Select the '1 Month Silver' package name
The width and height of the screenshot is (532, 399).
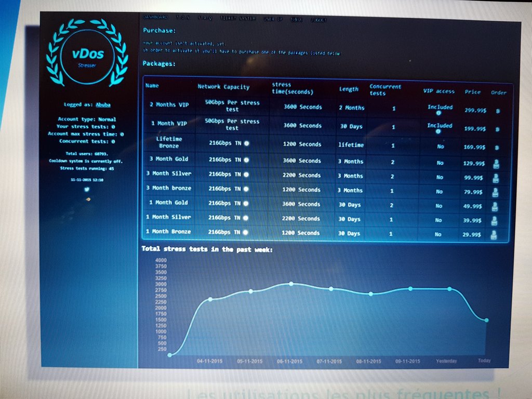pyautogui.click(x=169, y=217)
